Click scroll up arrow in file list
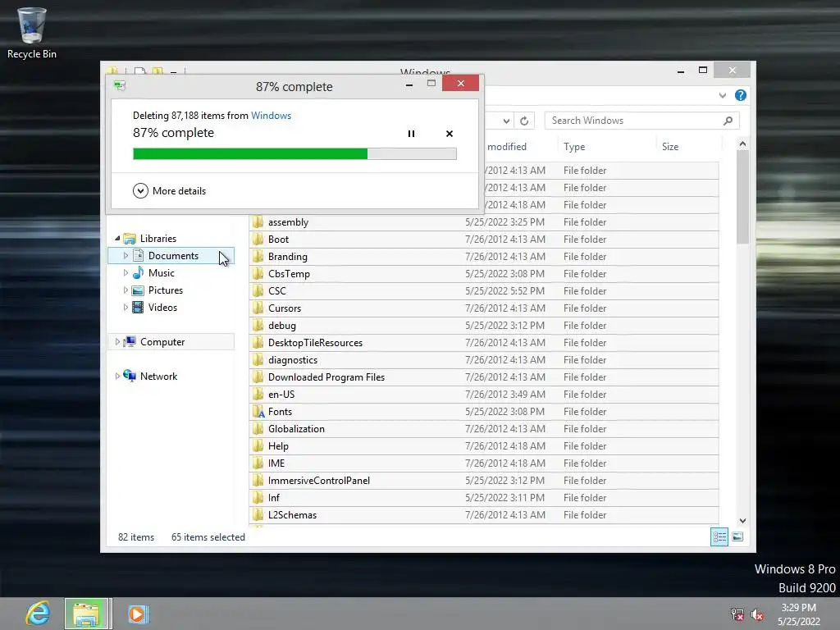The height and width of the screenshot is (630, 840). coord(742,144)
